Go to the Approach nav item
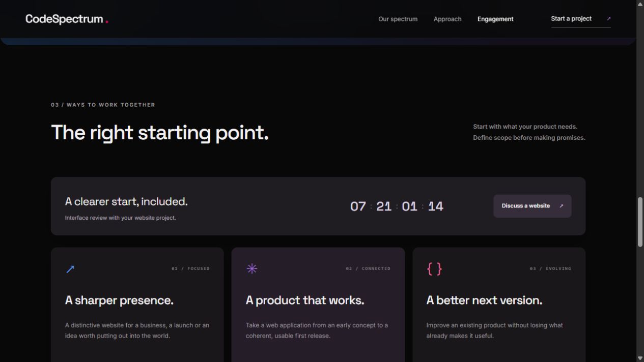This screenshot has width=644, height=362. point(447,19)
